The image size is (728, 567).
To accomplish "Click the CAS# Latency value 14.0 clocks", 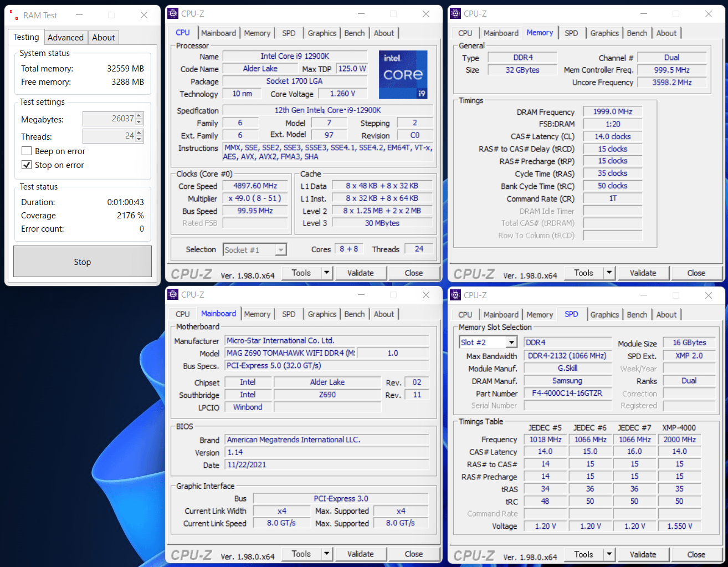I will [613, 136].
